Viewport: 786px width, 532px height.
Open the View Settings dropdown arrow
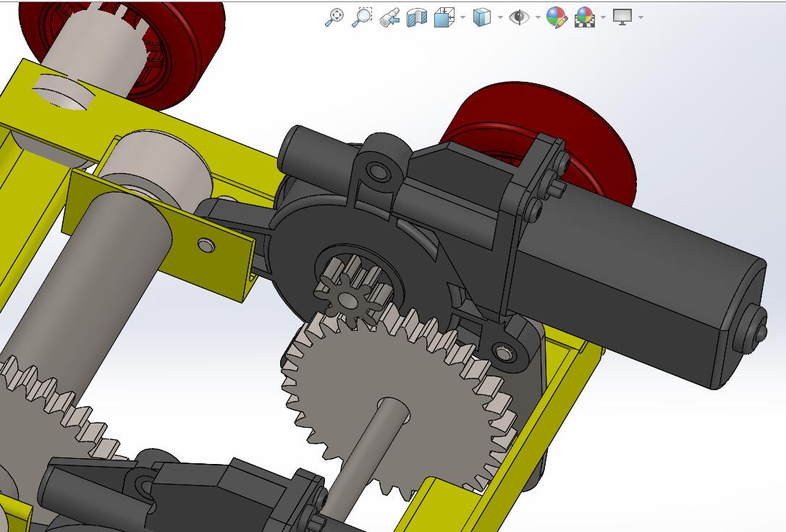click(x=641, y=17)
